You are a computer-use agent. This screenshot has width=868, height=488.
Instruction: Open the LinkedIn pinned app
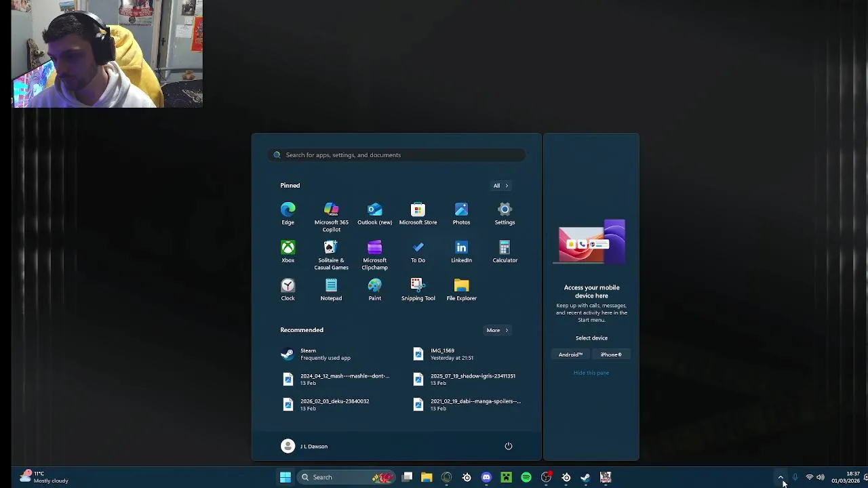pos(461,251)
